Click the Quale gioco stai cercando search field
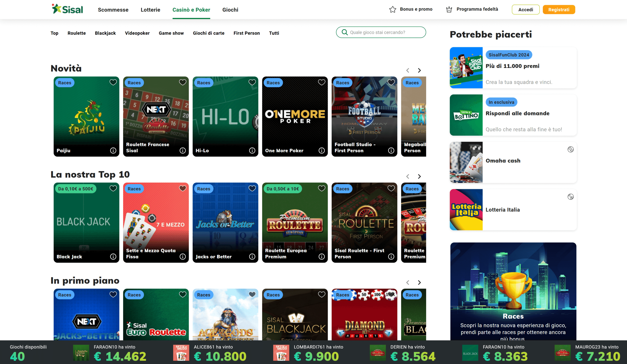 pyautogui.click(x=381, y=32)
